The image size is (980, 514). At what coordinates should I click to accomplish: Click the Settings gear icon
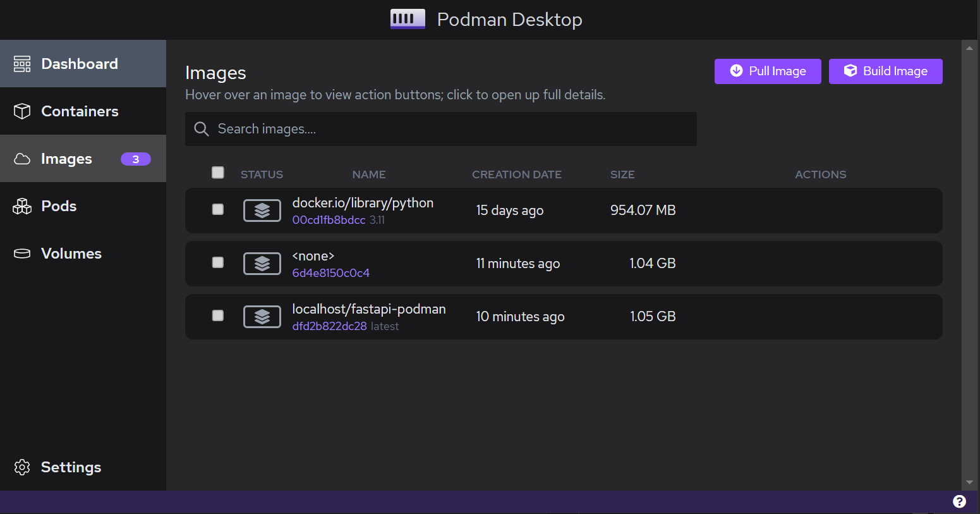[22, 467]
